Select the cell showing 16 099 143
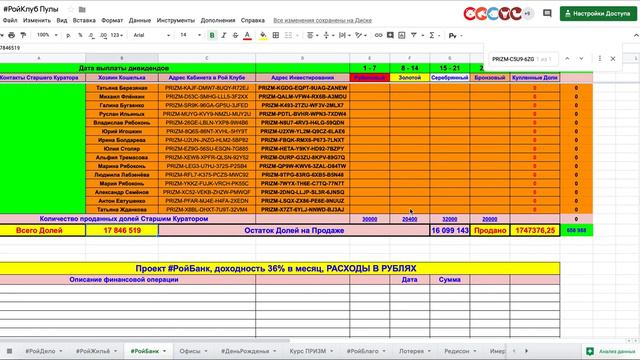The height and width of the screenshot is (360, 640). pyautogui.click(x=450, y=230)
